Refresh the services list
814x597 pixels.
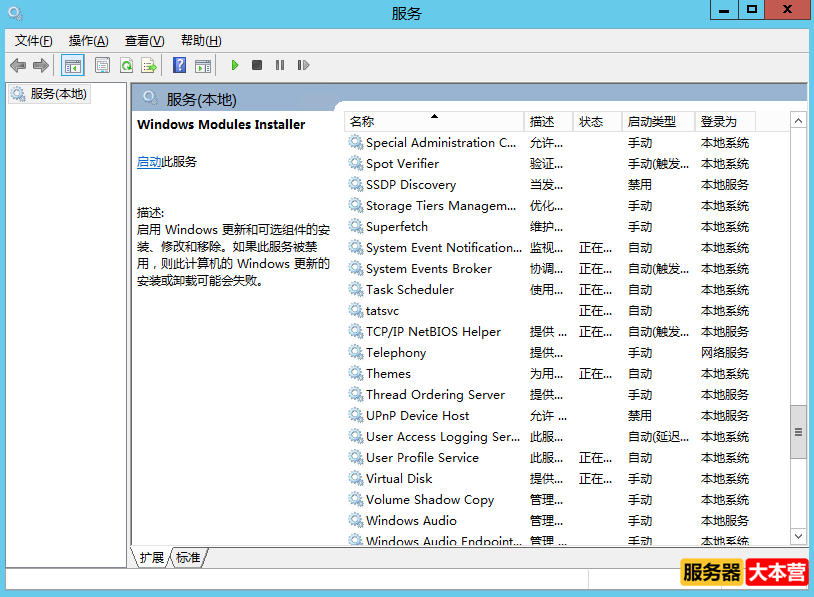(x=126, y=65)
